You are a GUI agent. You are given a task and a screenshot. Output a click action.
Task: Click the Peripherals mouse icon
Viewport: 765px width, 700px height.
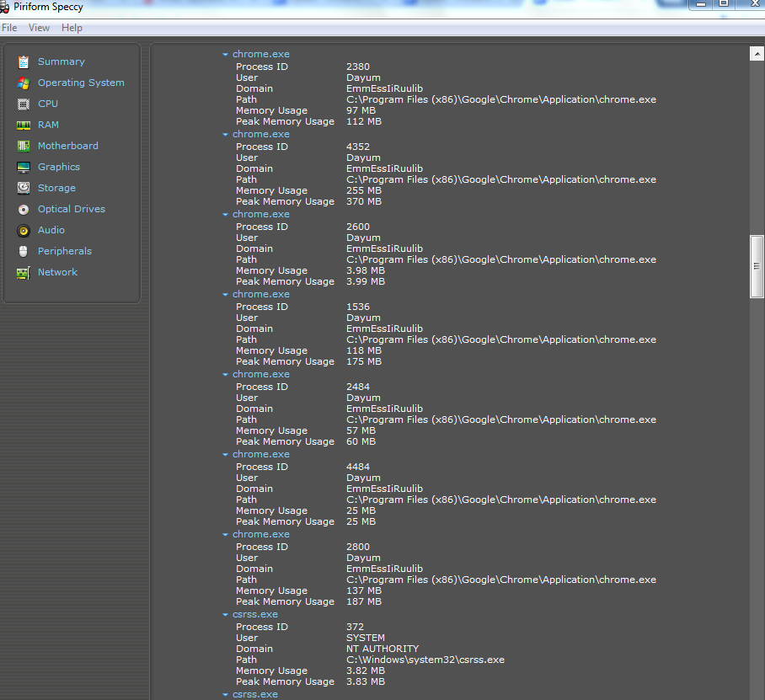(24, 252)
